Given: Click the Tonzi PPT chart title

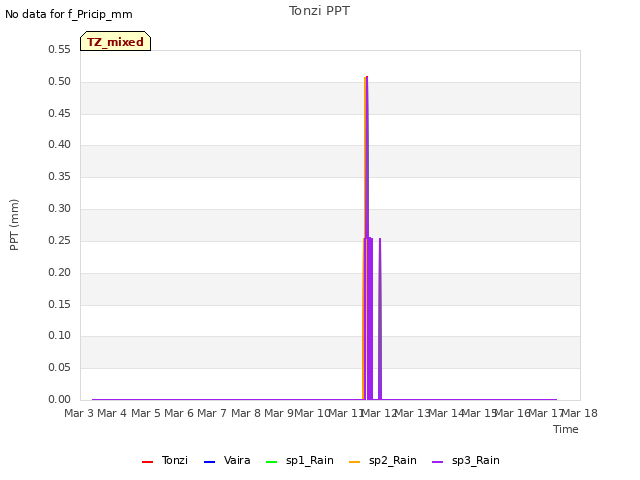Looking at the screenshot, I should pos(319,11).
